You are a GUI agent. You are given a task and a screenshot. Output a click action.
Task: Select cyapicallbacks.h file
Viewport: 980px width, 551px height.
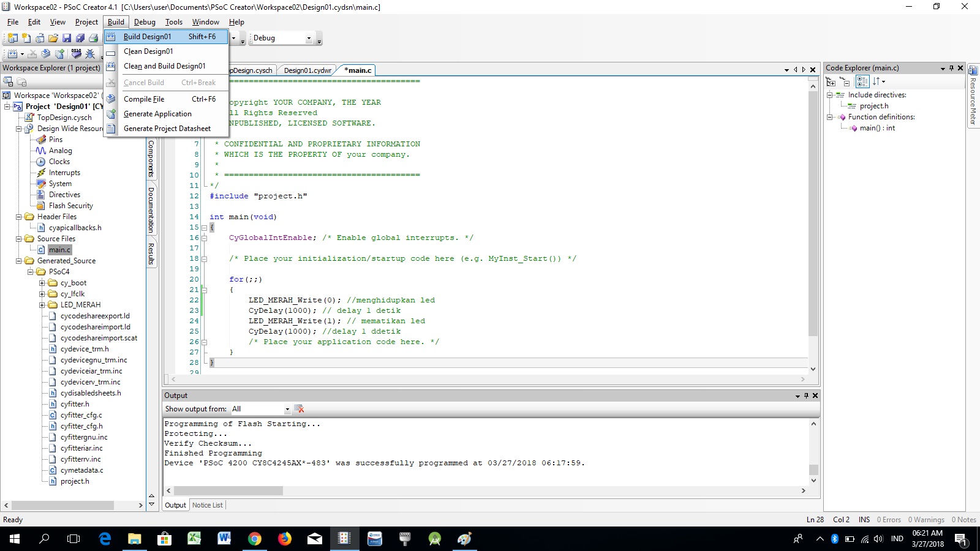coord(75,228)
